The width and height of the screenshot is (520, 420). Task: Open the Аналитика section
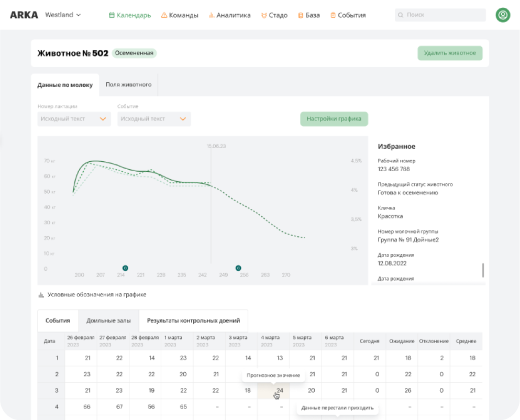229,15
